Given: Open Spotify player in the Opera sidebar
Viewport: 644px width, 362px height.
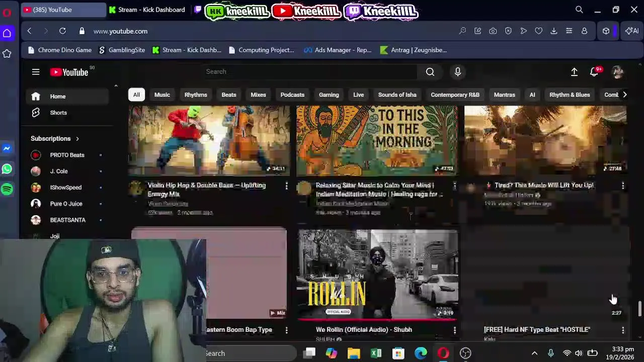Looking at the screenshot, I should point(7,190).
